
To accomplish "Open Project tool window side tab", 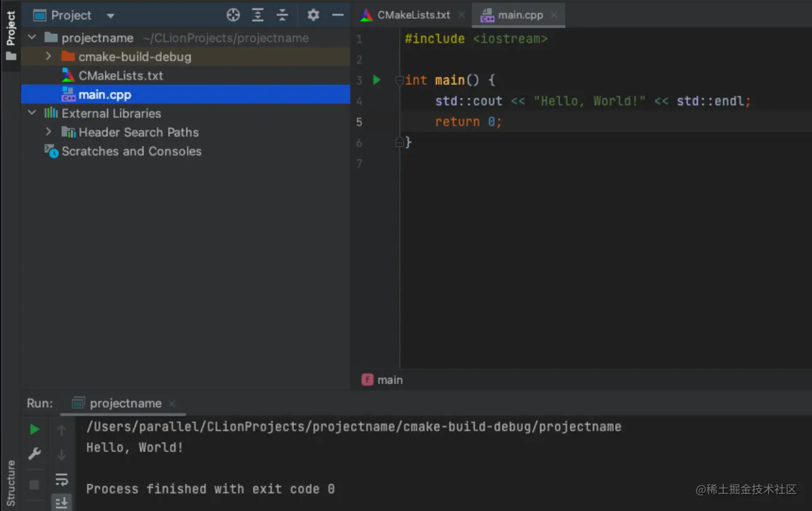I will point(11,36).
